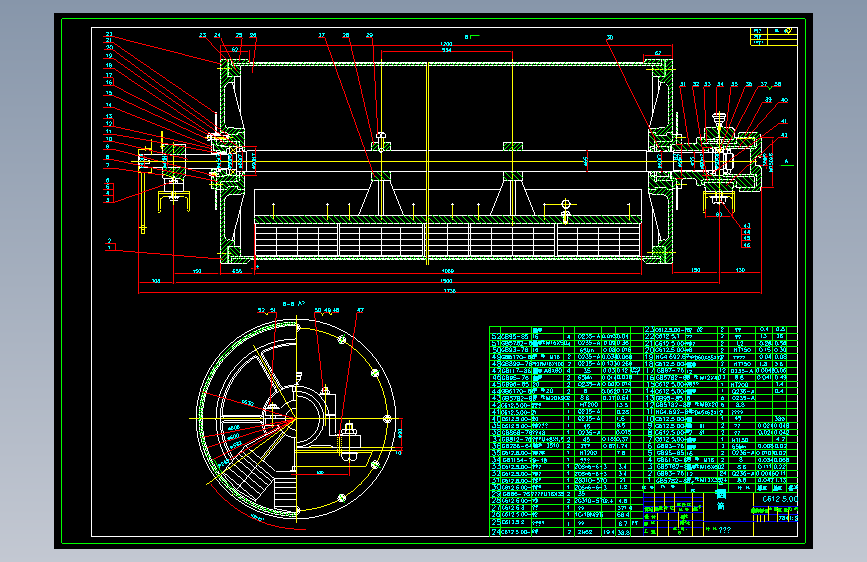
Task: Select callout number 30 near the top right
Action: (609, 38)
